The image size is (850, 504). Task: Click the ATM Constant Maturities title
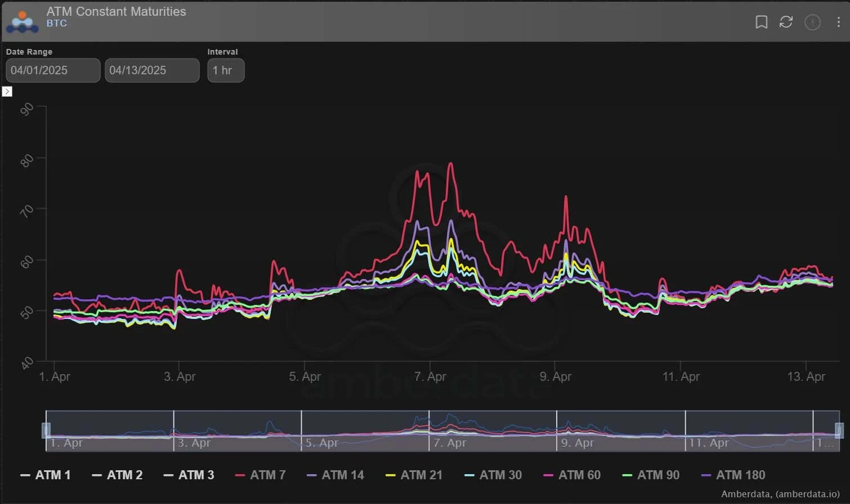[x=116, y=11]
